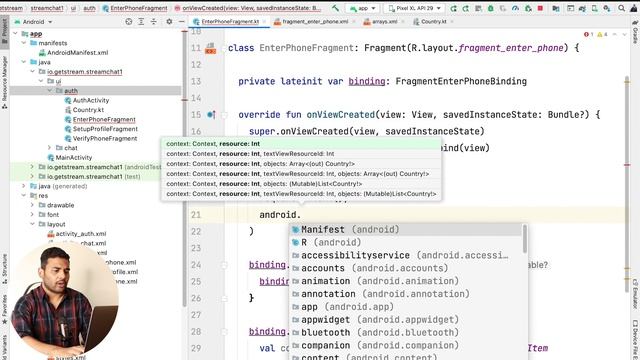Open AndroidManifest.xml in project tree

click(73, 52)
